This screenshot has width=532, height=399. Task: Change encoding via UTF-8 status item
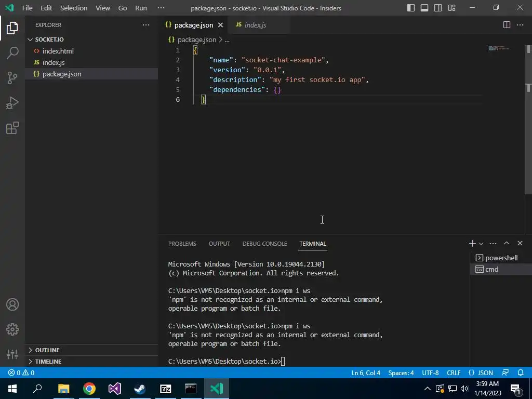pyautogui.click(x=430, y=373)
